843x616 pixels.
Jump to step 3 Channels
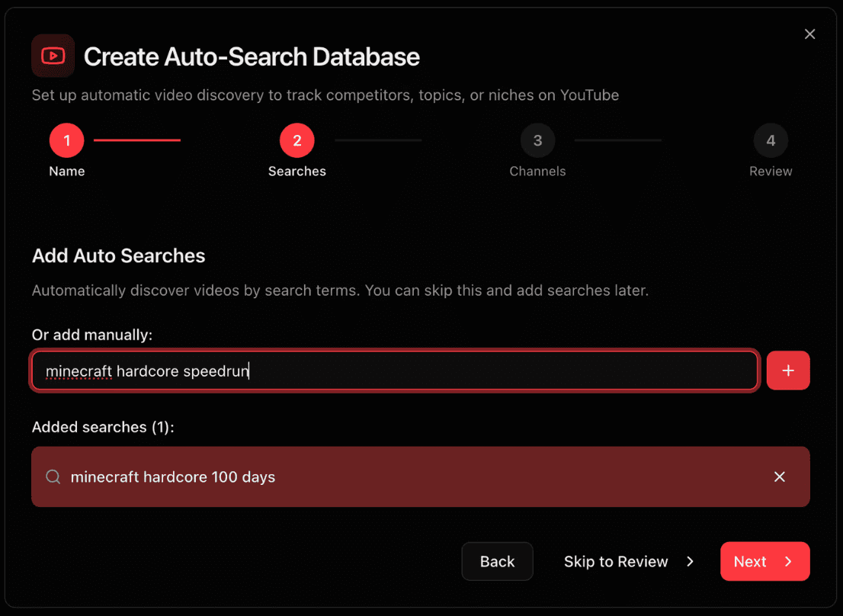click(x=537, y=141)
